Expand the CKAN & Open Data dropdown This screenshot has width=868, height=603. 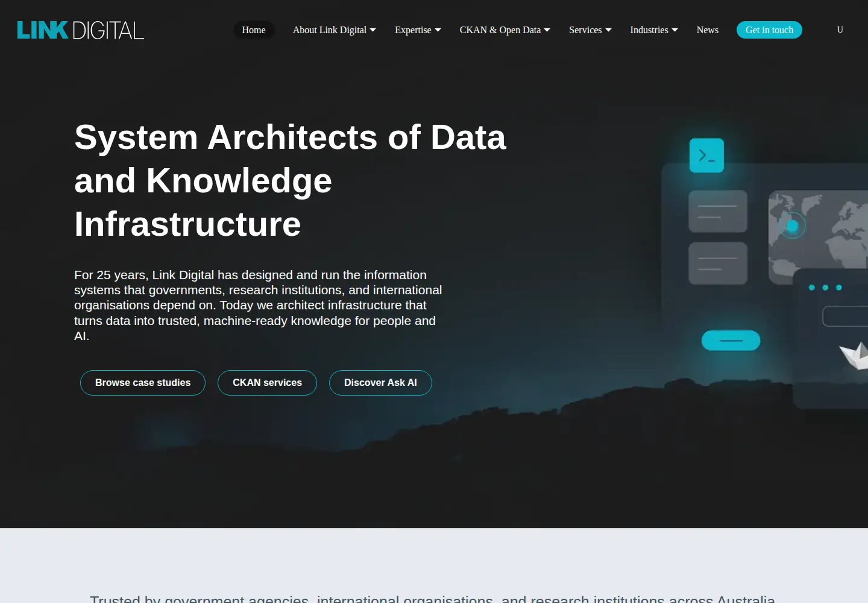(x=505, y=30)
